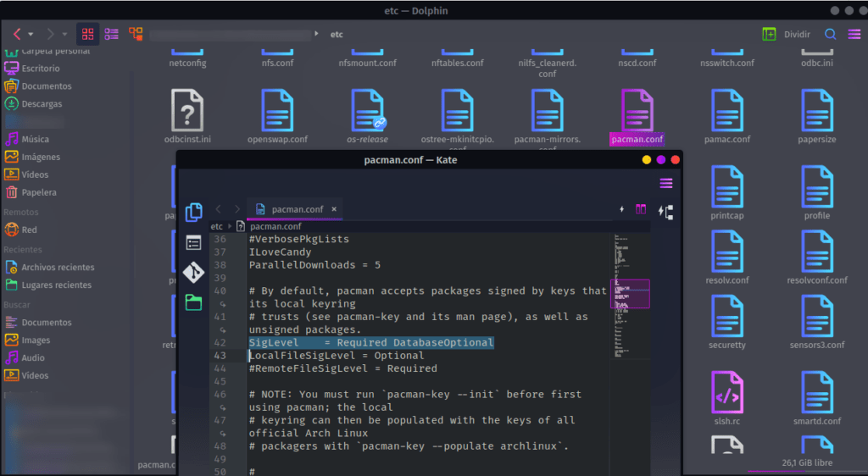Open Kate hamburger menu
The image size is (868, 476).
point(666,183)
